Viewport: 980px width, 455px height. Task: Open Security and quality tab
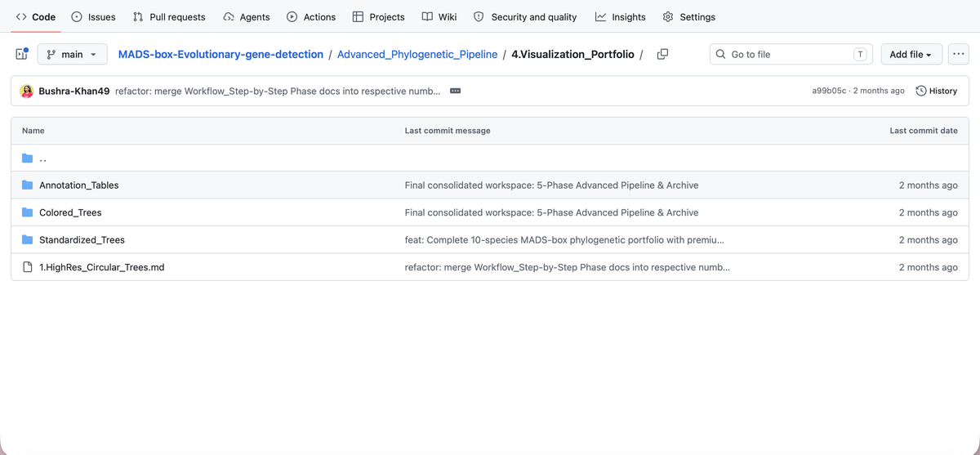pos(524,16)
